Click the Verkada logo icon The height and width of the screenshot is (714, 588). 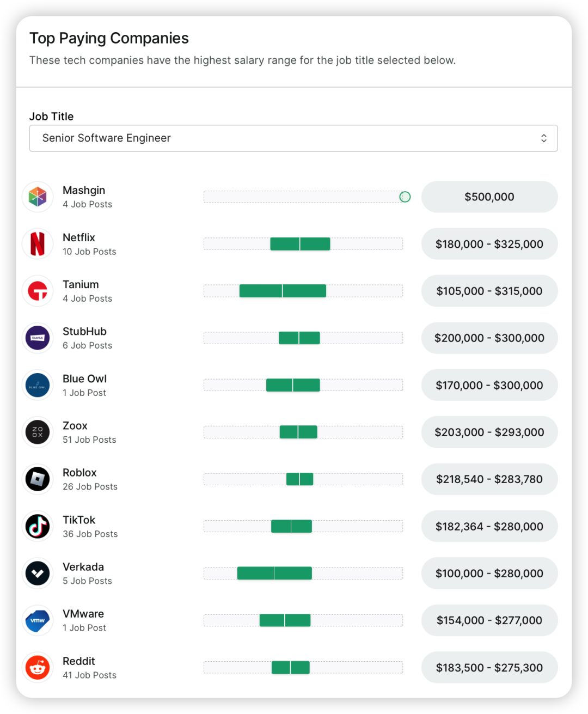pos(38,573)
